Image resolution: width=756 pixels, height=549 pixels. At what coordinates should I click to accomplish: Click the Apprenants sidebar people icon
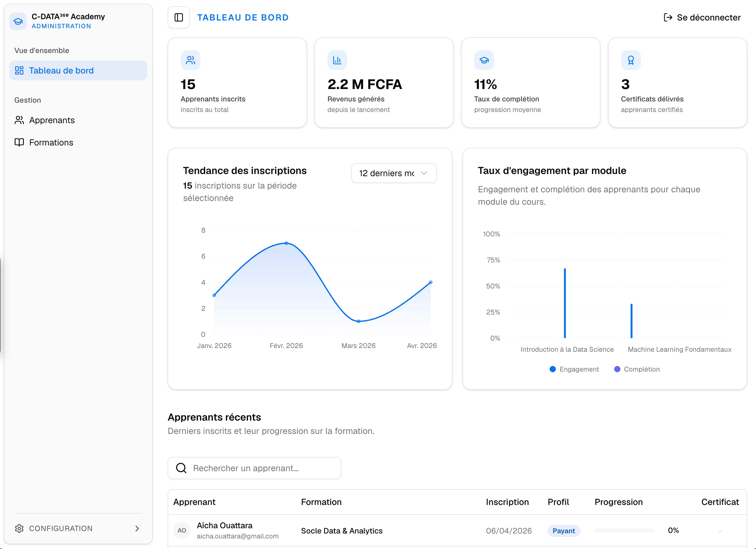coord(19,120)
